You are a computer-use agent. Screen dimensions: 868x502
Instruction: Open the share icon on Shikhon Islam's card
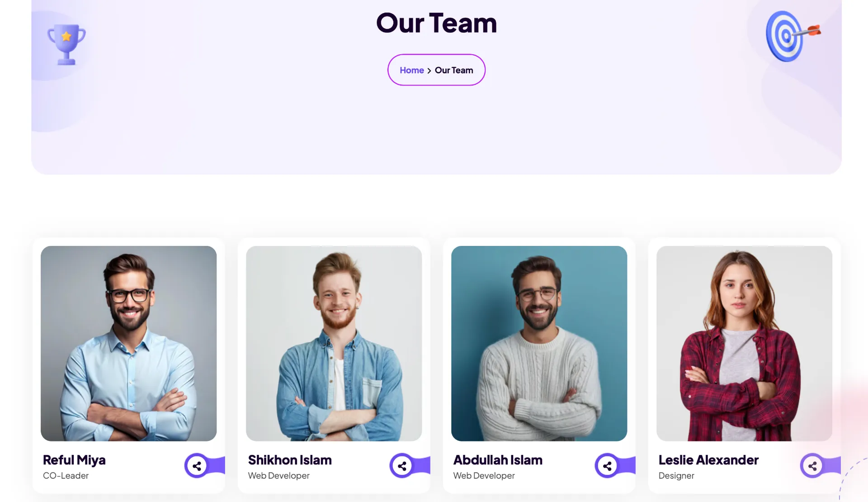[x=402, y=465]
